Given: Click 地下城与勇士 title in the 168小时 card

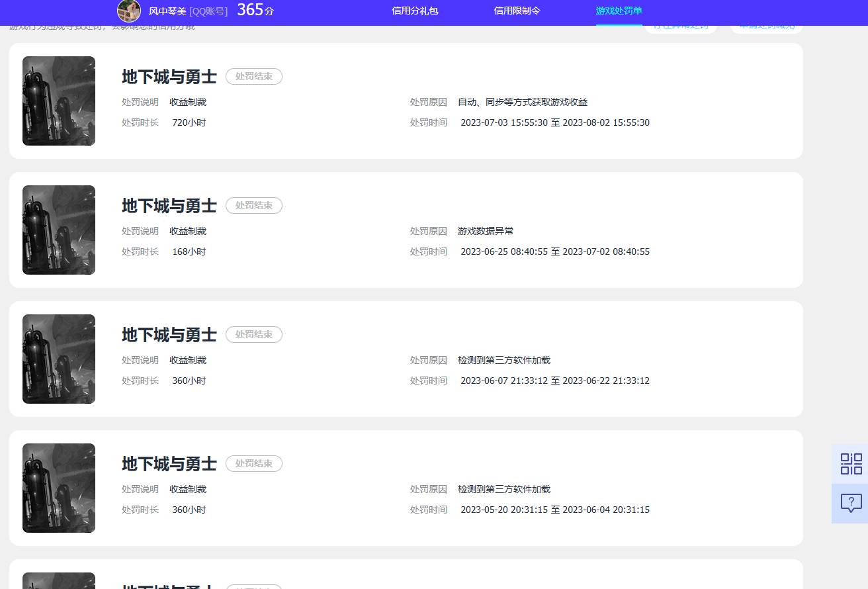Looking at the screenshot, I should pyautogui.click(x=169, y=206).
